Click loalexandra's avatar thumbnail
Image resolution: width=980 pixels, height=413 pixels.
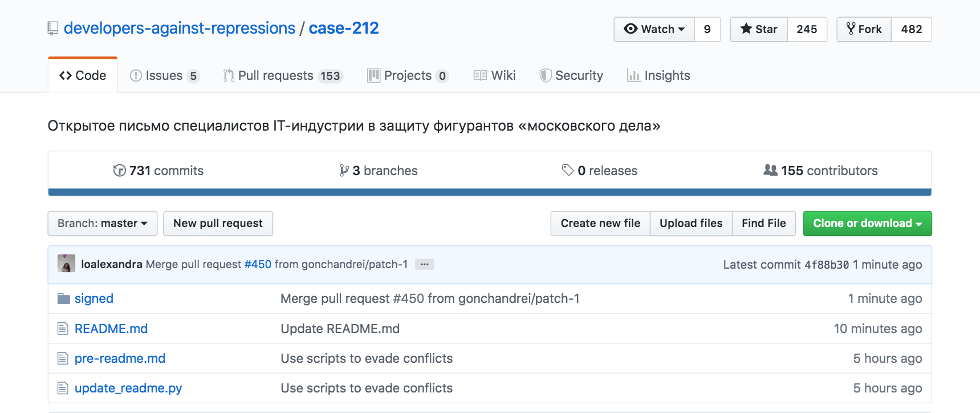tap(66, 264)
